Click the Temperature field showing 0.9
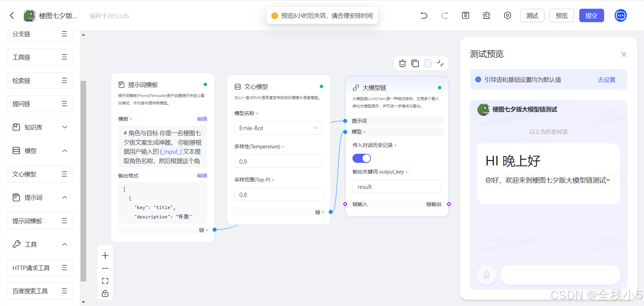The width and height of the screenshot is (644, 306). (278, 161)
